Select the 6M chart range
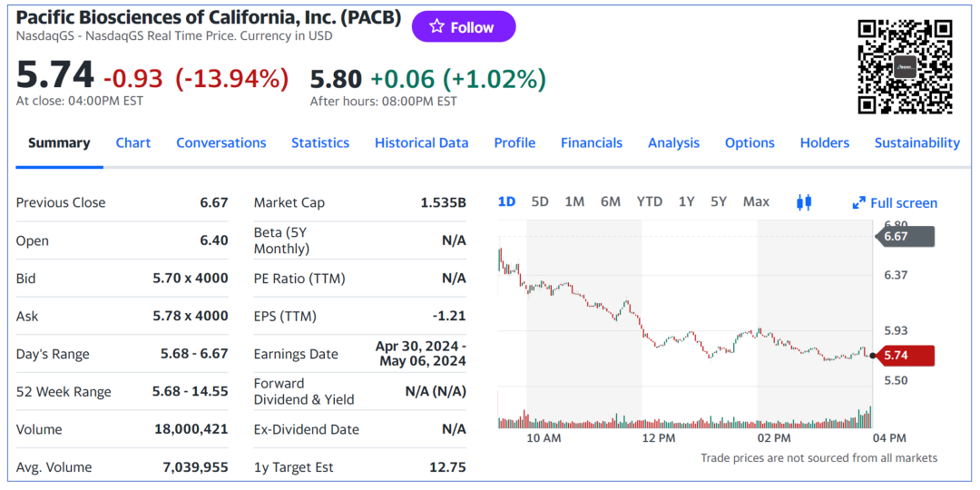980x490 pixels. coord(611,201)
